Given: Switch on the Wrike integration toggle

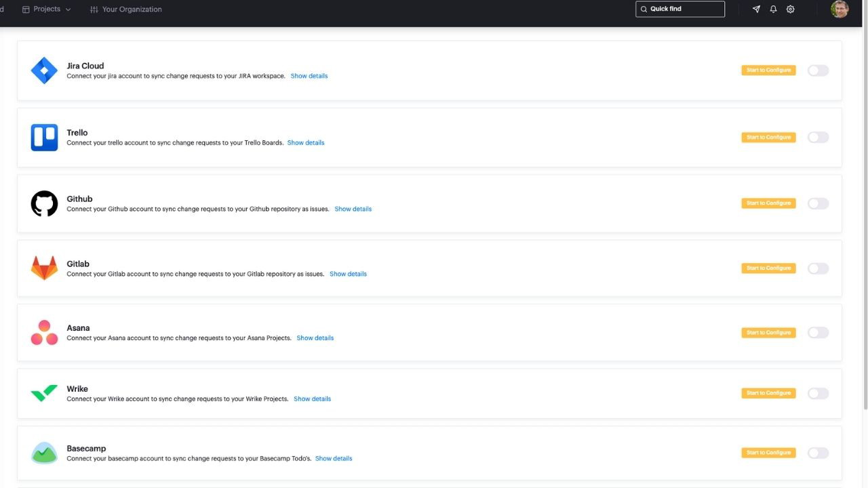Looking at the screenshot, I should pos(818,393).
